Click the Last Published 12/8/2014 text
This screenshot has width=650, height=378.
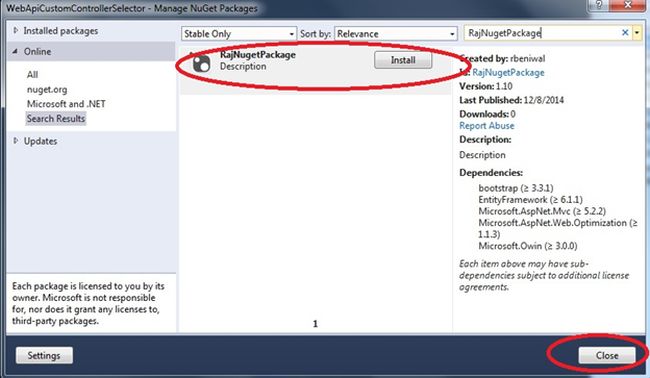pyautogui.click(x=512, y=100)
